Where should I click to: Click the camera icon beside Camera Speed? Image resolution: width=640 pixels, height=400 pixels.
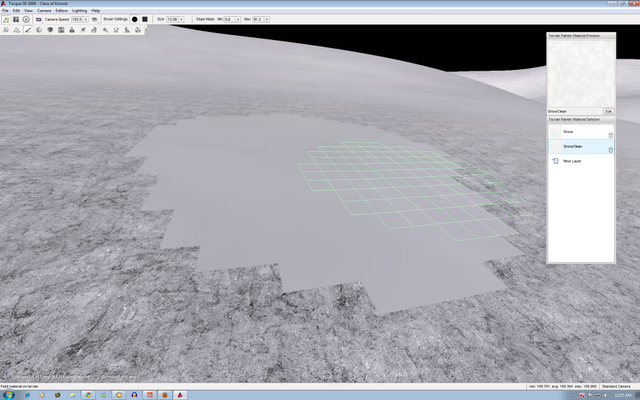click(x=39, y=19)
